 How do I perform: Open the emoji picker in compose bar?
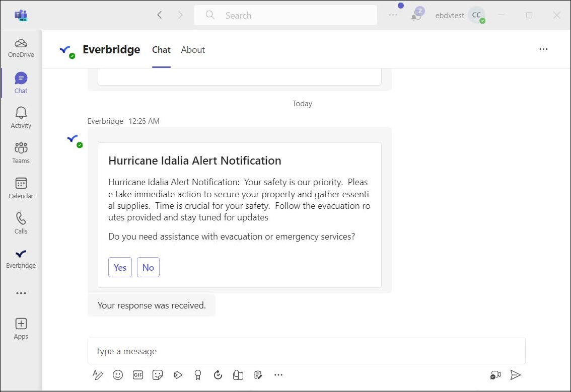tap(118, 375)
